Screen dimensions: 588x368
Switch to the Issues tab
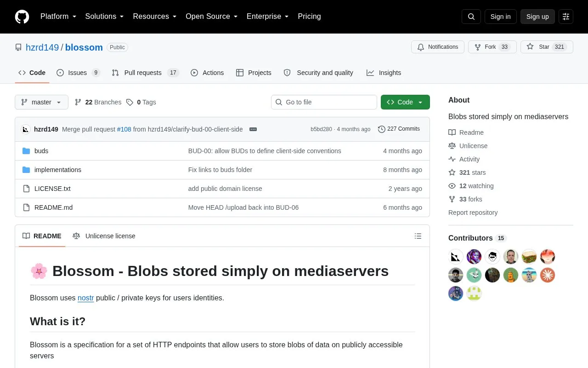tap(78, 73)
